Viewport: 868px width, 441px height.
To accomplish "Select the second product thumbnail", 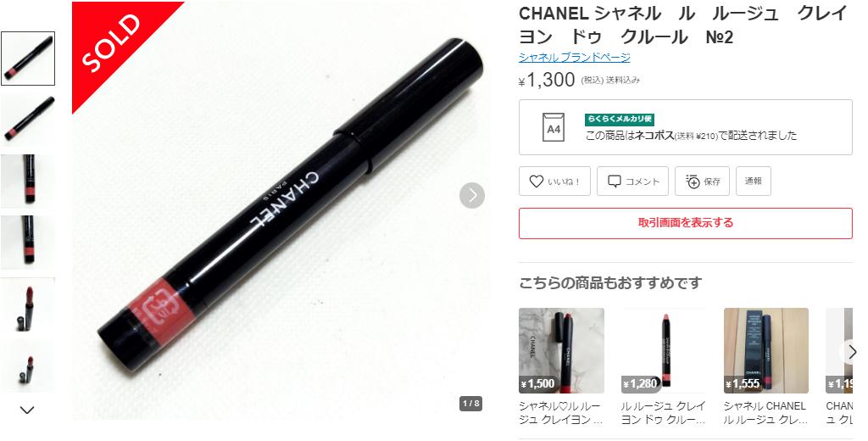I will point(28,120).
